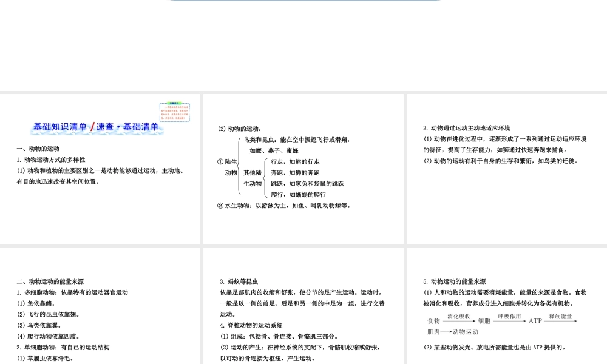Click the line 有目的地迅速改变其空间位置。
The height and width of the screenshot is (364, 607).
pyautogui.click(x=58, y=182)
